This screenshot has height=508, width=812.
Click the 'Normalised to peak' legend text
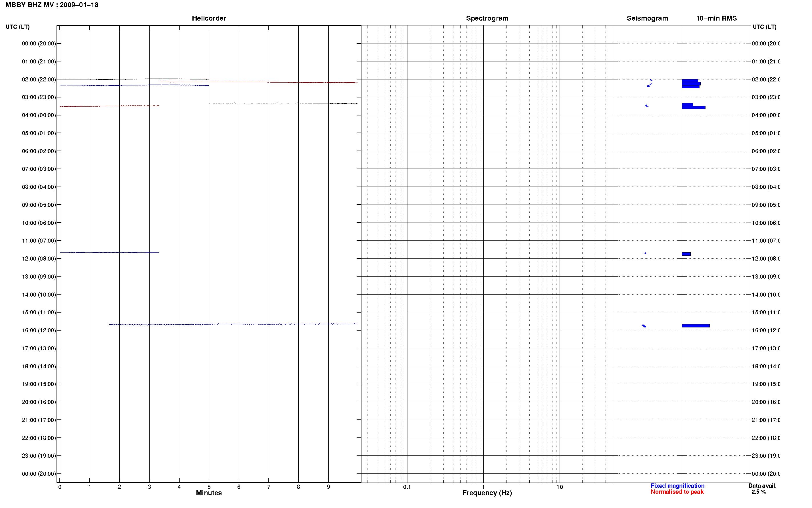click(677, 492)
